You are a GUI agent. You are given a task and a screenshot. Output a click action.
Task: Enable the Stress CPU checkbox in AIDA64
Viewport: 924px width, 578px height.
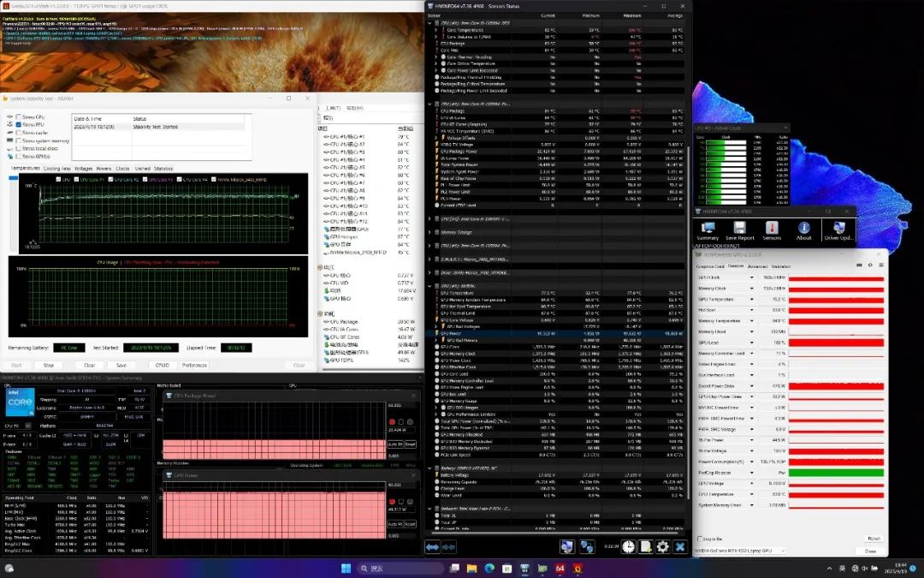tap(19, 117)
